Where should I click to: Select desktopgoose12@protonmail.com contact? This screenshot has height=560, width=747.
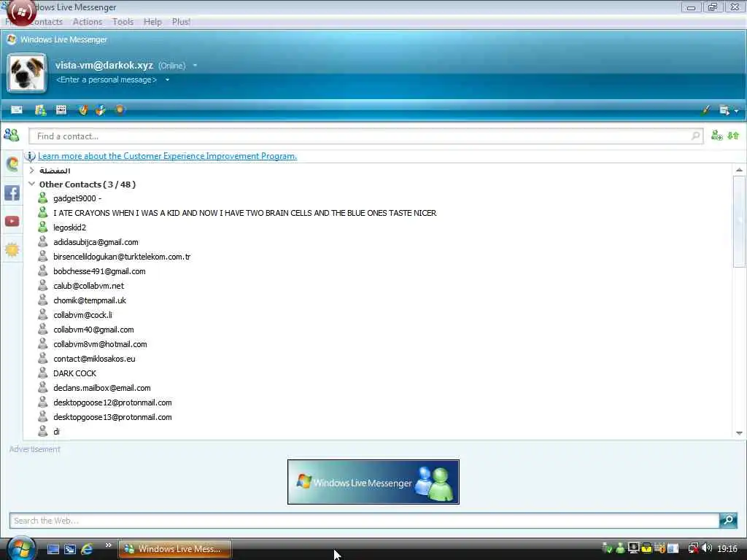coord(112,402)
